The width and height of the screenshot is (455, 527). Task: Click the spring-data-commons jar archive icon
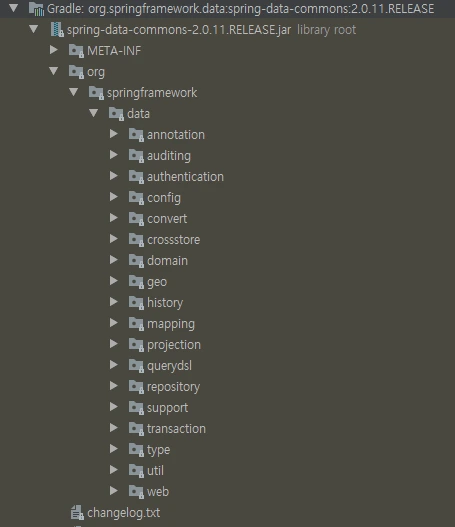[57, 30]
